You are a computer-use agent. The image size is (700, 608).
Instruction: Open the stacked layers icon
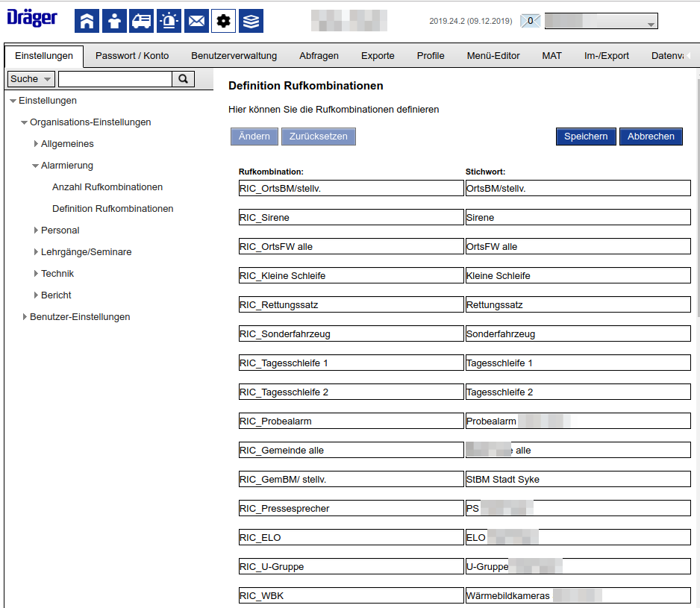(x=251, y=21)
